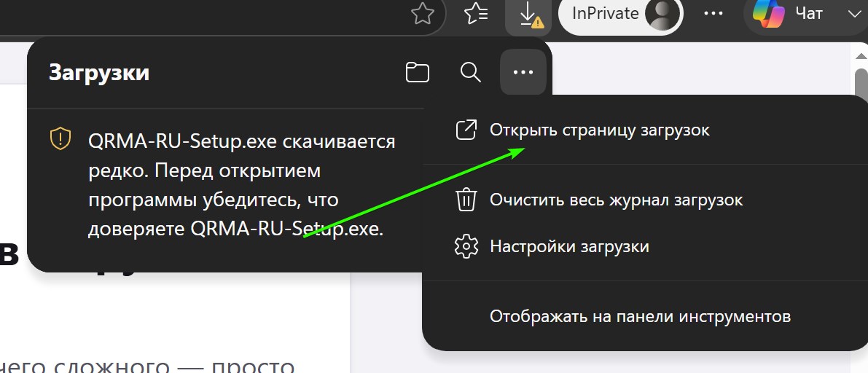
Task: Click the page vertical scrollbar thumb
Action: 861,84
